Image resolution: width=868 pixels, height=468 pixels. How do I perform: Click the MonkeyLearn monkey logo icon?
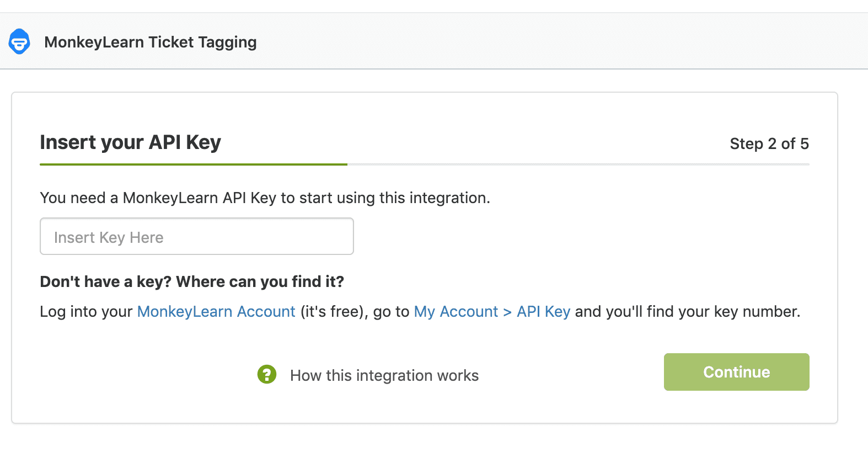[19, 42]
